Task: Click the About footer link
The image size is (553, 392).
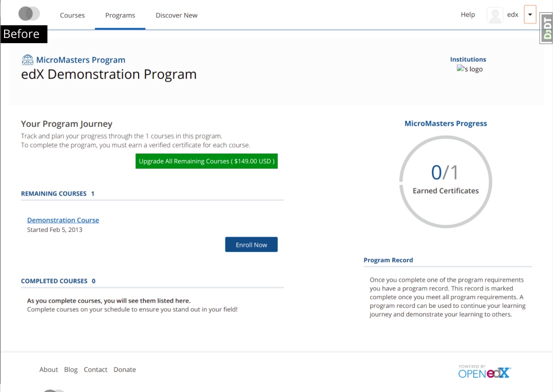Action: pyautogui.click(x=48, y=369)
